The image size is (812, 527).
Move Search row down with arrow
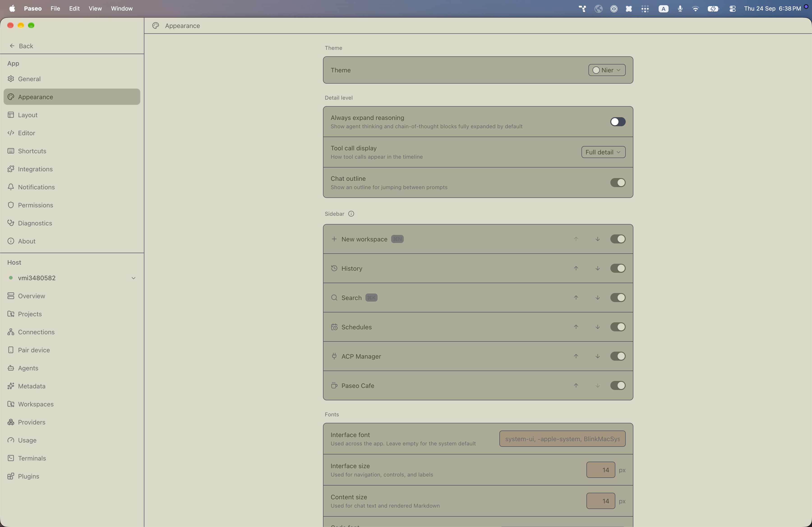(598, 298)
